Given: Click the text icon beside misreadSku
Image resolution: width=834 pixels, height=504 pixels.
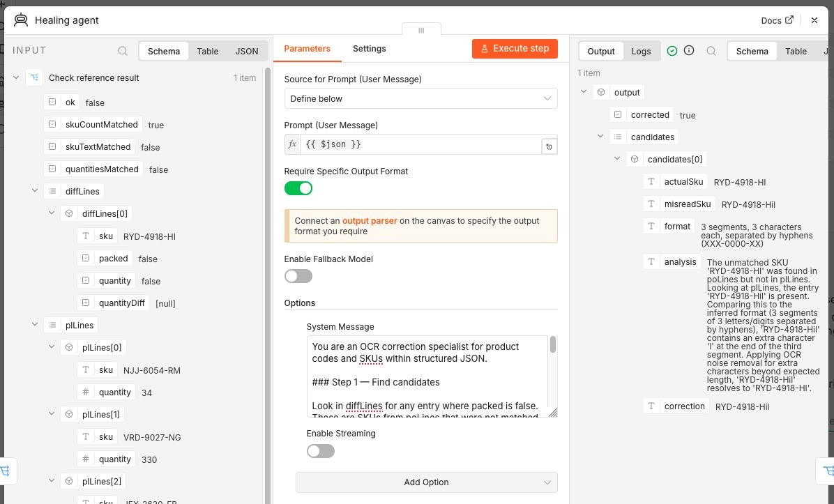Looking at the screenshot, I should pyautogui.click(x=651, y=204).
